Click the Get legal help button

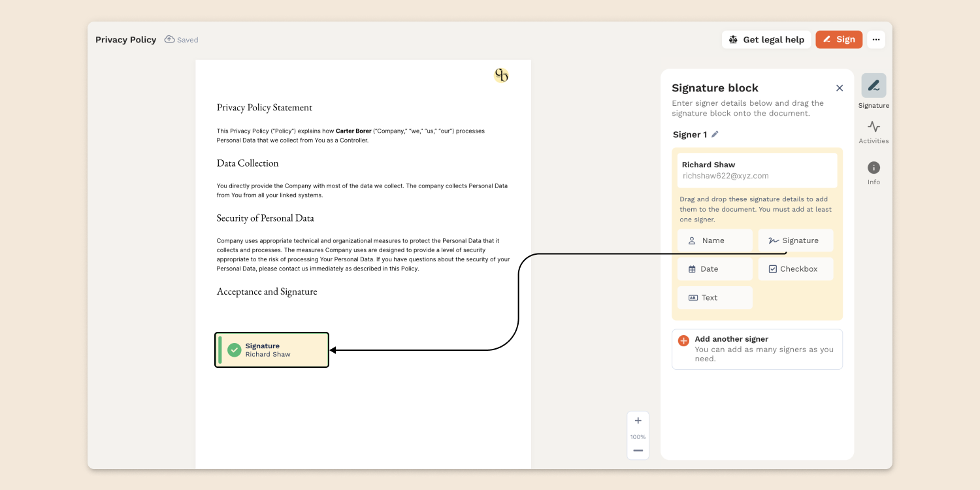click(x=766, y=40)
